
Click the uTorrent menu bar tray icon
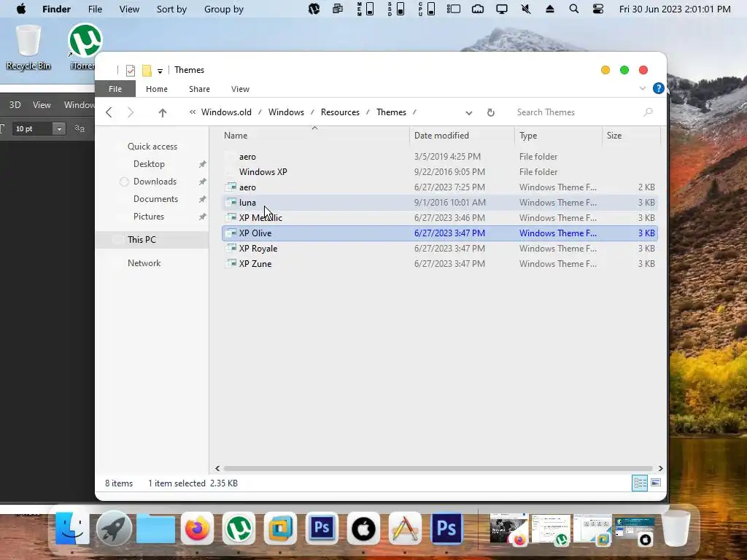coord(314,9)
